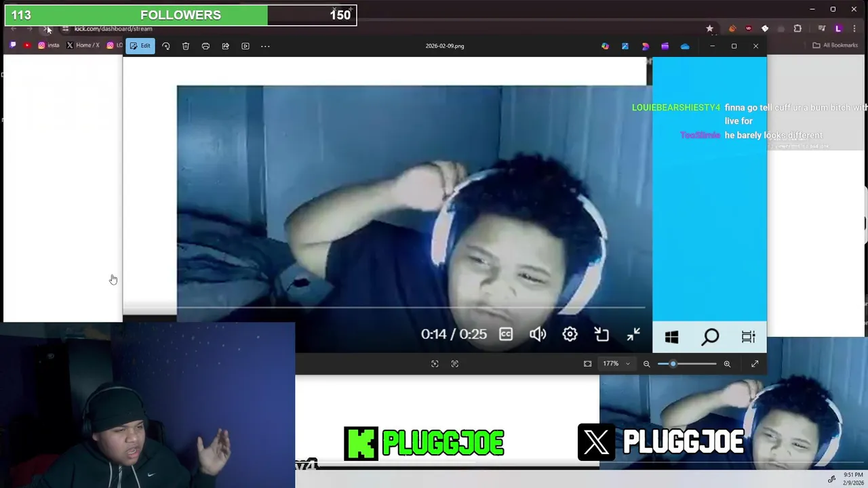
Task: Open the blue image editor app icon in Photos
Action: tap(625, 46)
